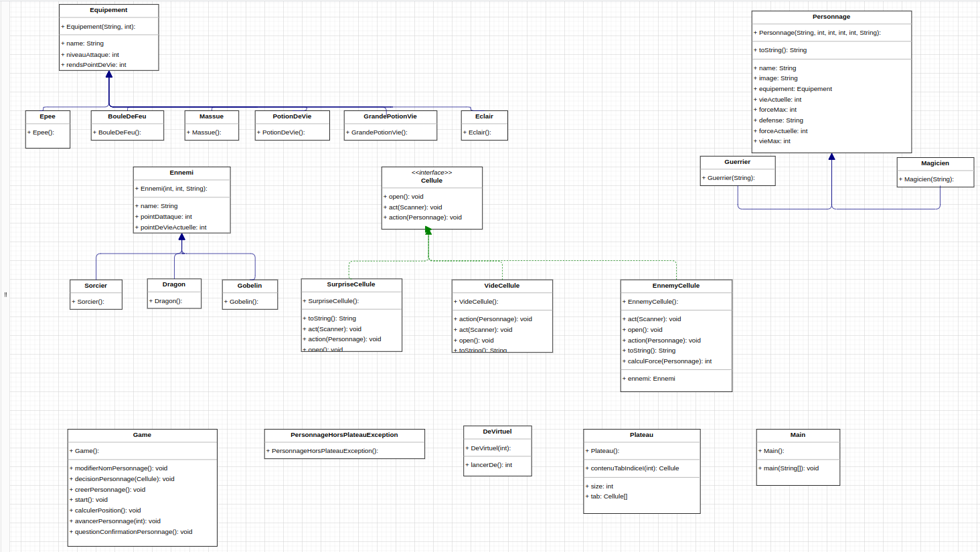This screenshot has width=980, height=552.
Task: Select the BouleDeFeu class
Action: coord(127,126)
